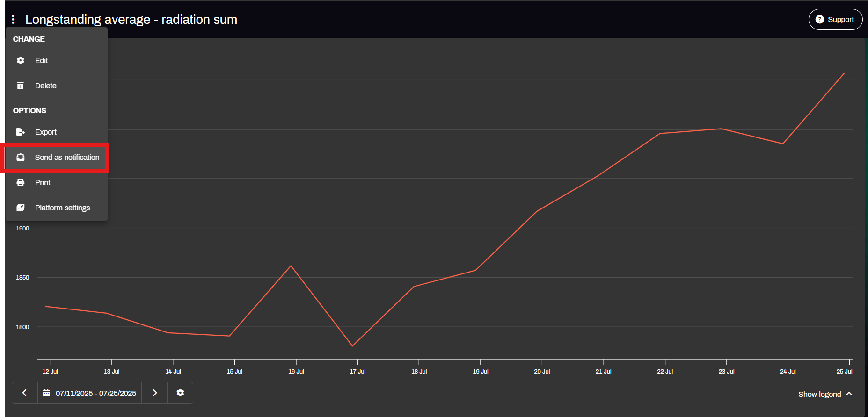Select Edit from the menu

click(42, 60)
